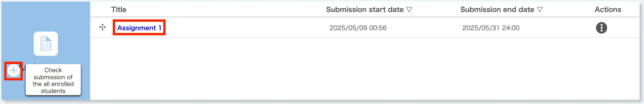Sort using the Submission start date triangle

coord(409,10)
